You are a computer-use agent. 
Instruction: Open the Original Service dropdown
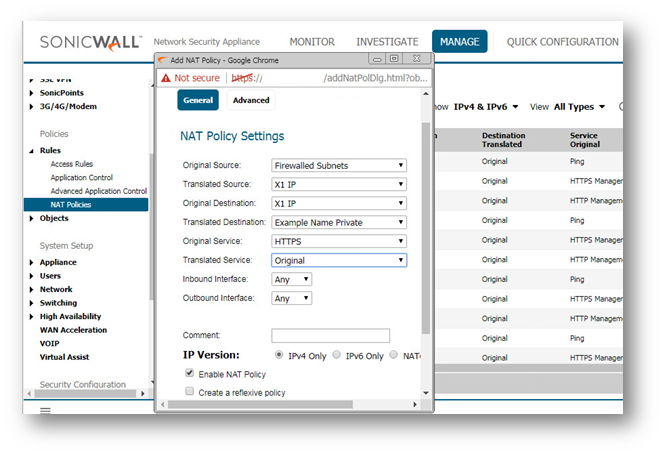tap(339, 241)
